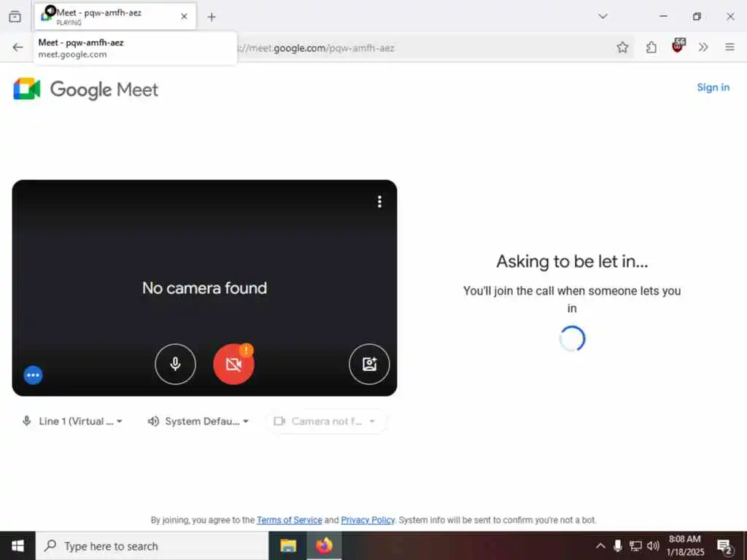List all tabs with the dropdown arrow
The image size is (747, 560).
(603, 16)
